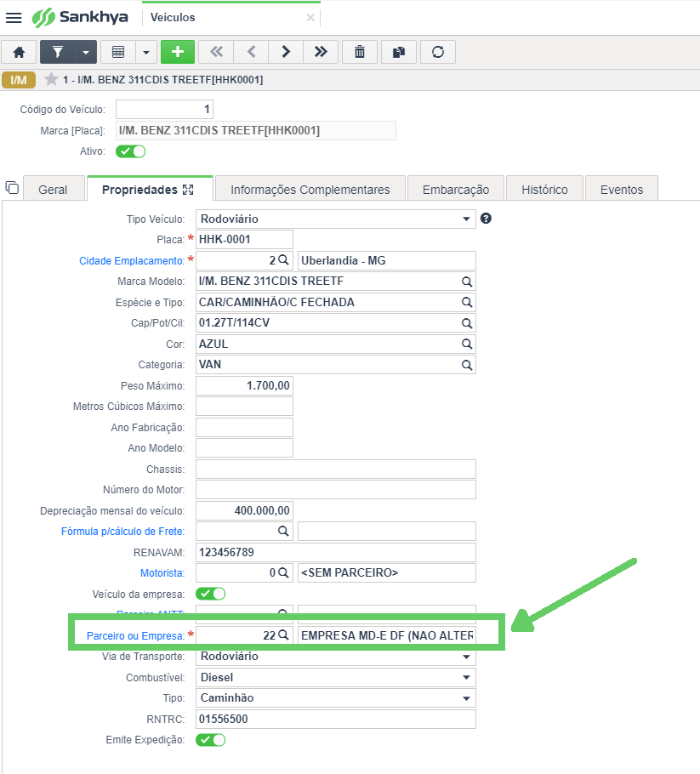The height and width of the screenshot is (774, 700).
Task: Click the Chassis input field
Action: click(x=336, y=469)
